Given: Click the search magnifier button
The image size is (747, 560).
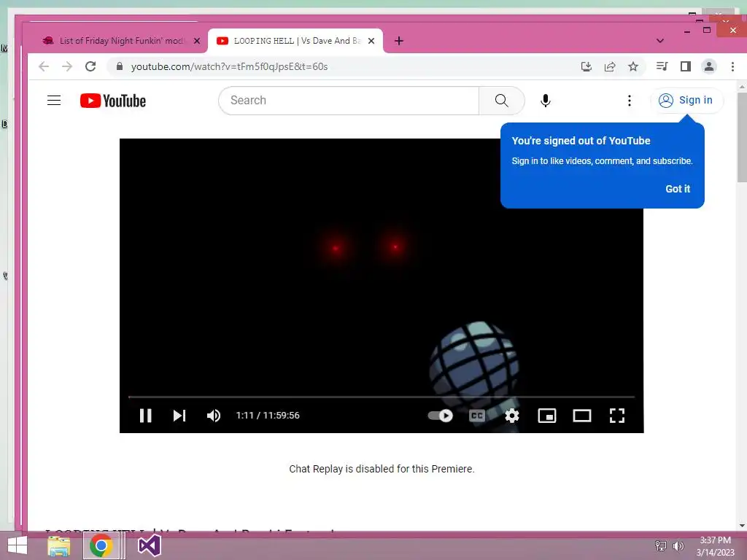Looking at the screenshot, I should point(502,101).
